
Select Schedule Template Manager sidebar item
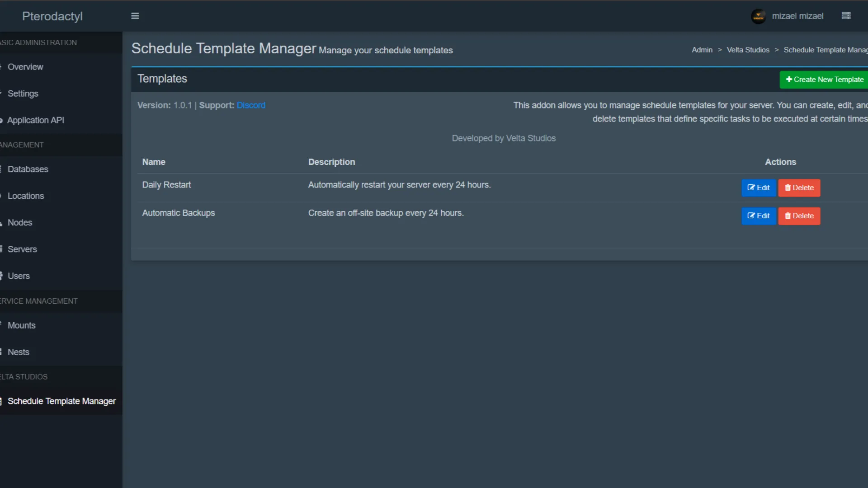pyautogui.click(x=61, y=401)
